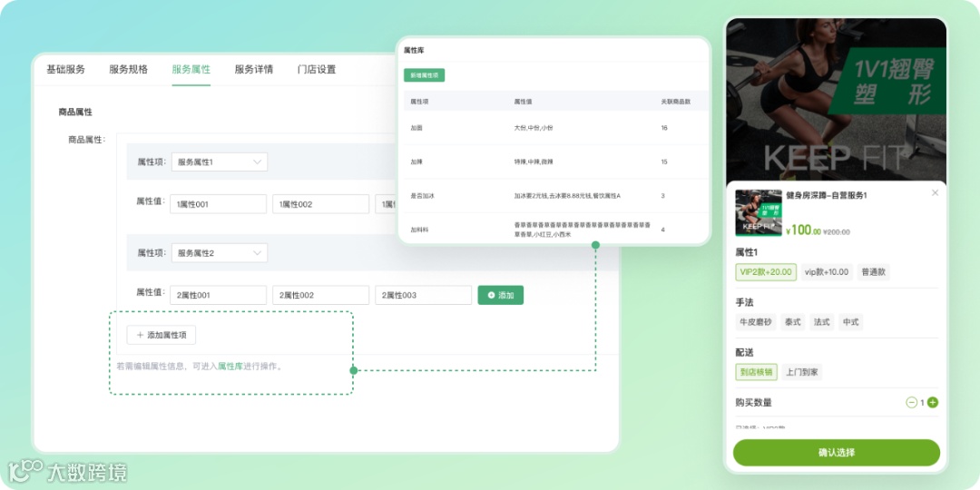
Task: Select the 服务属性 tab
Action: (191, 69)
